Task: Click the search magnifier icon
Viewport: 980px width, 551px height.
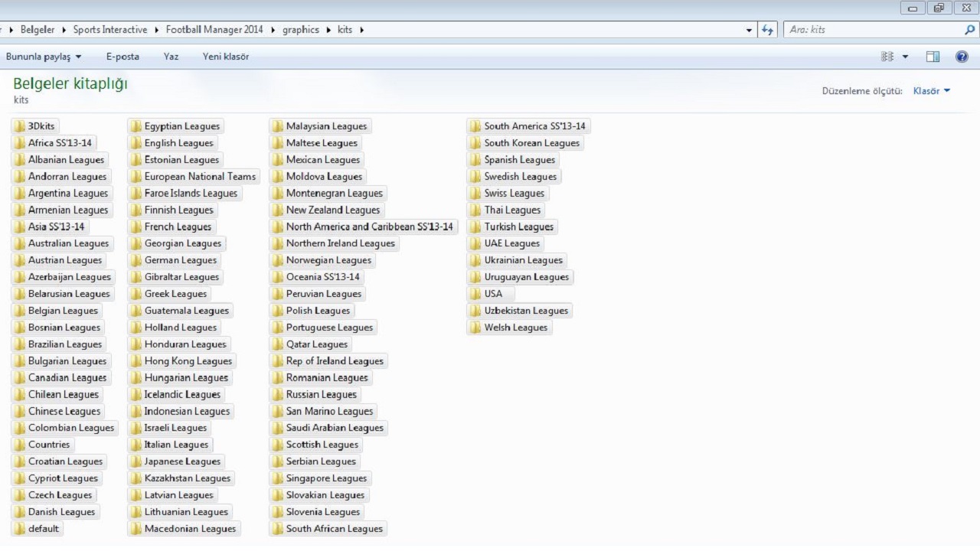Action: (x=970, y=30)
